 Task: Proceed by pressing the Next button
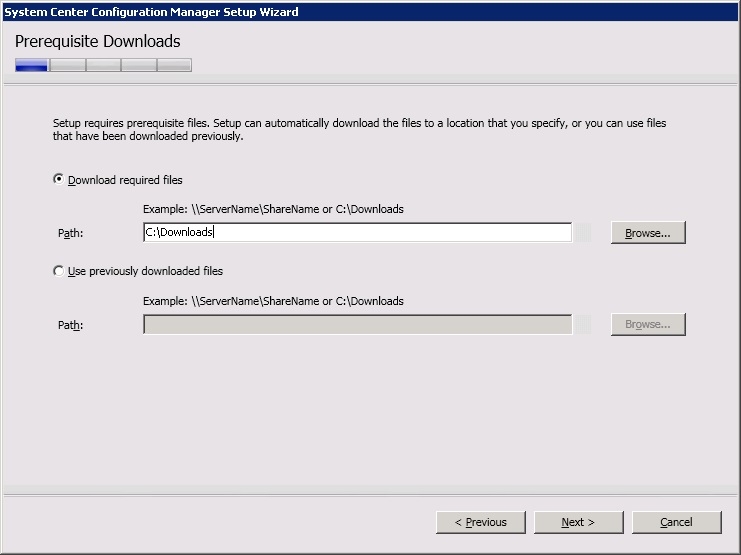pos(578,522)
